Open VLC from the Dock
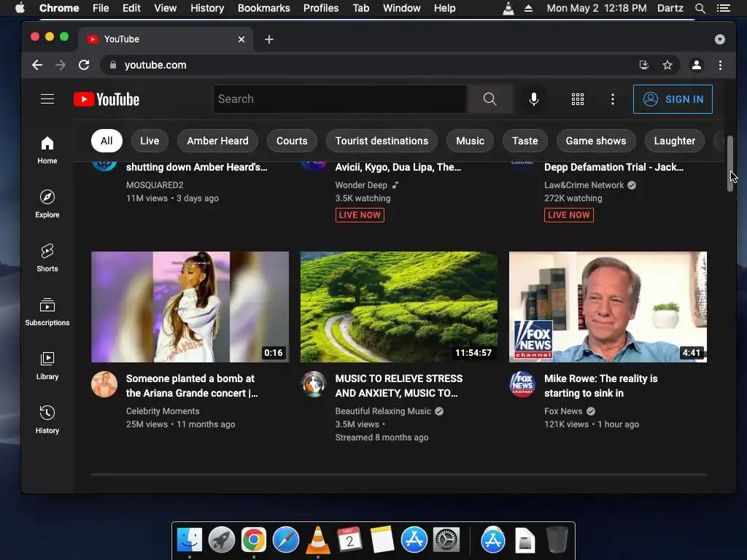The image size is (747, 560). pyautogui.click(x=318, y=540)
